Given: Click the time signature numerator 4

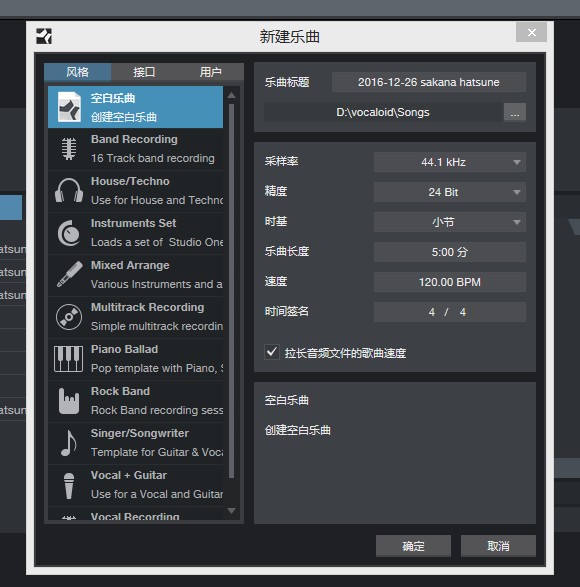Looking at the screenshot, I should coord(432,312).
